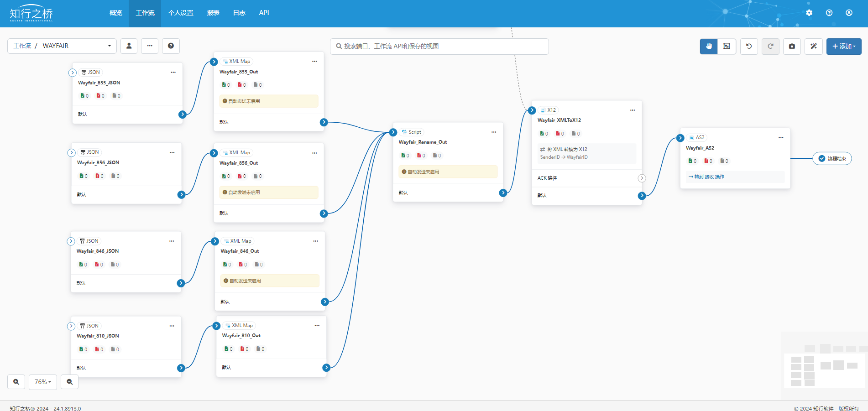Click input port of Wayfair_AS2 connector
The width and height of the screenshot is (868, 411).
click(x=680, y=138)
